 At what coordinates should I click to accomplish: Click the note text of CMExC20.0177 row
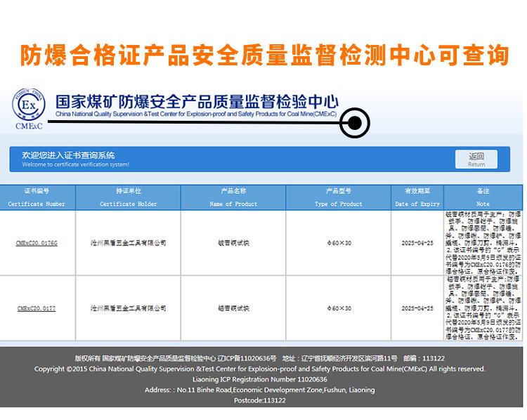483,308
